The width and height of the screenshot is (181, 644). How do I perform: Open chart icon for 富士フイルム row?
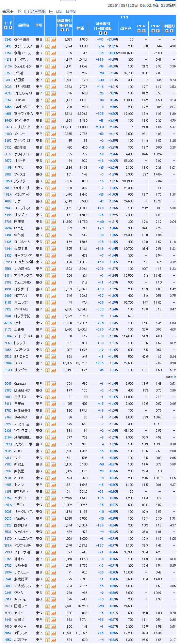[53, 114]
